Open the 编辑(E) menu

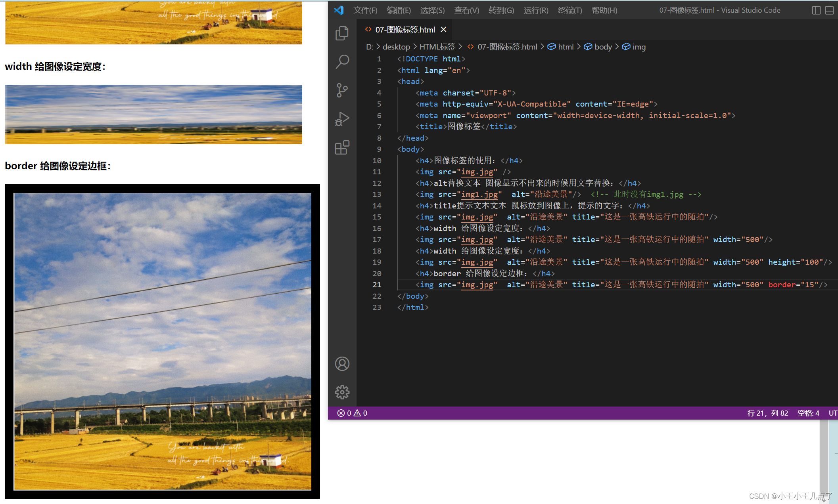[x=399, y=10]
